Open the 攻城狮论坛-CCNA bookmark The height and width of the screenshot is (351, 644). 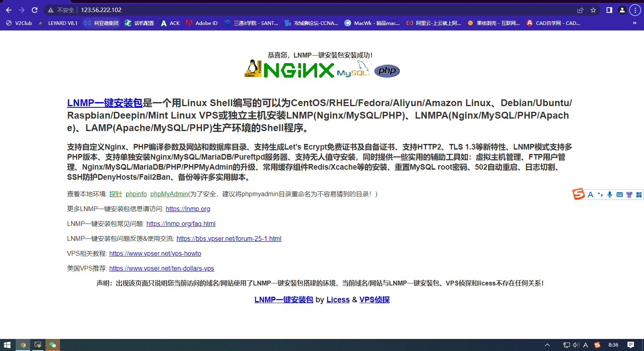[x=312, y=23]
